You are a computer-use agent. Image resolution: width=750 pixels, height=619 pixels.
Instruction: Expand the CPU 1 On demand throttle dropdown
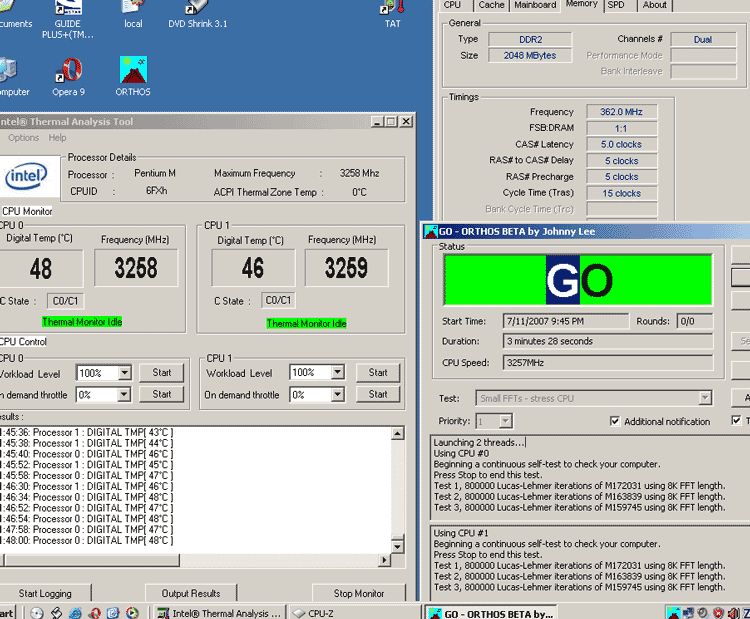pos(338,394)
